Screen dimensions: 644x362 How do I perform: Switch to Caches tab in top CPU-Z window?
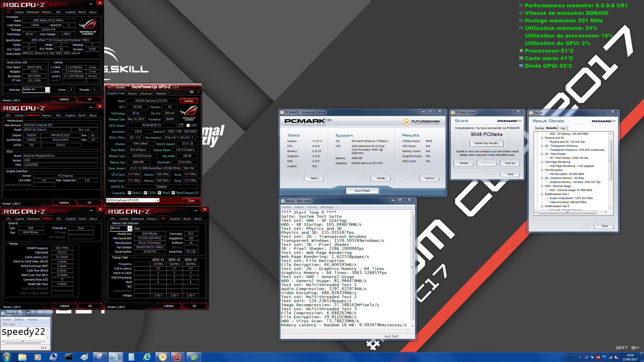(x=19, y=12)
